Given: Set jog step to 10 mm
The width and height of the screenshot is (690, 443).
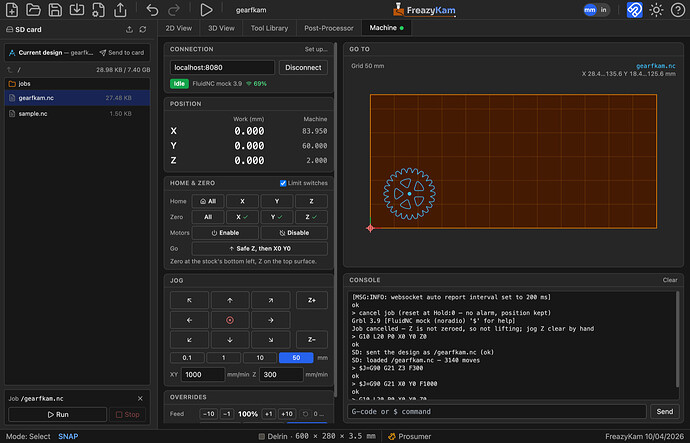Looking at the screenshot, I should 260,358.
